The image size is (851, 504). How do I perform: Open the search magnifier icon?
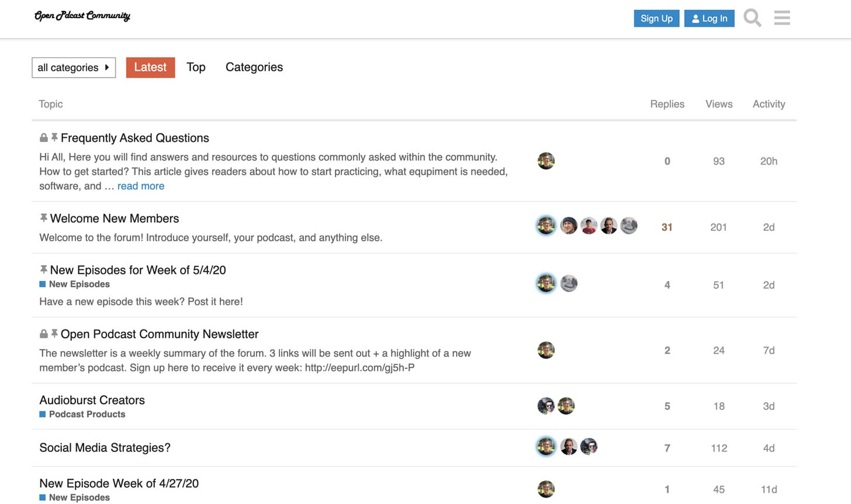752,18
